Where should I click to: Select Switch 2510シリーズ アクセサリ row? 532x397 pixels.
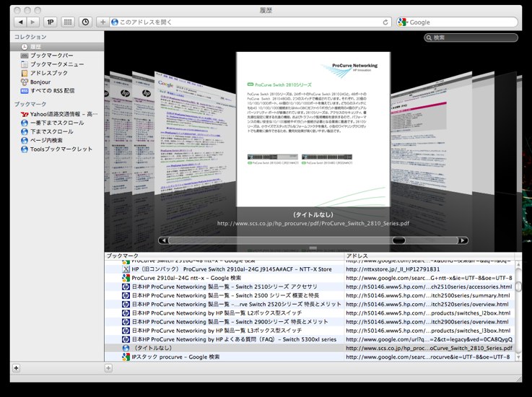[x=310, y=287]
